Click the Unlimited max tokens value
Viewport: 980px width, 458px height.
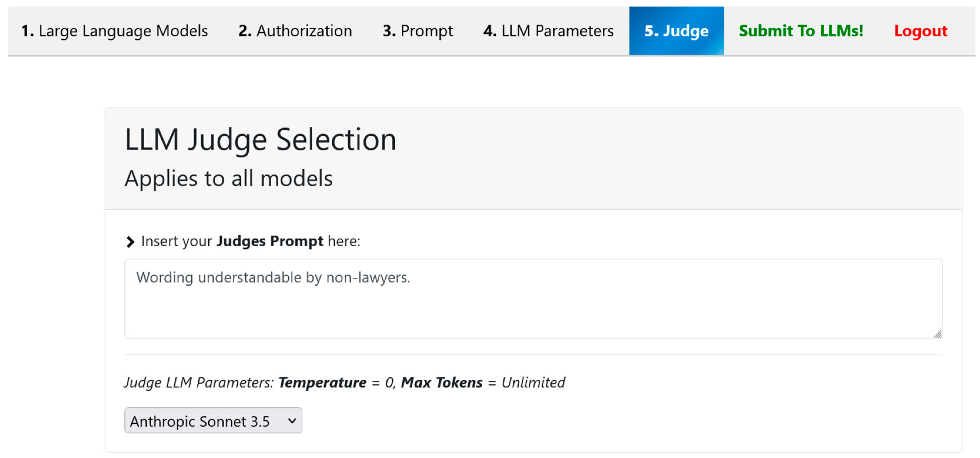tap(533, 382)
